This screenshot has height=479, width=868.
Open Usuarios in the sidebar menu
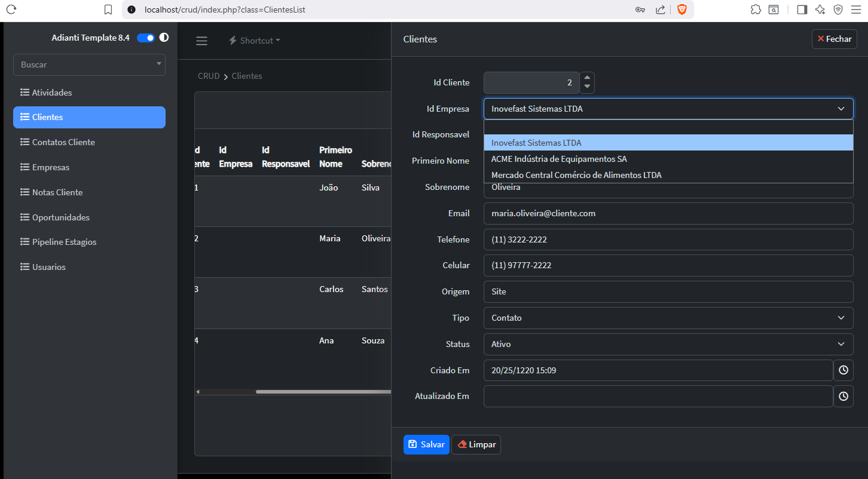point(89,267)
